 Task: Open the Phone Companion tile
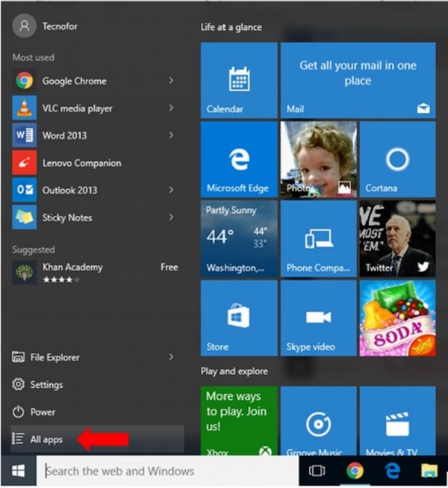[x=319, y=238]
